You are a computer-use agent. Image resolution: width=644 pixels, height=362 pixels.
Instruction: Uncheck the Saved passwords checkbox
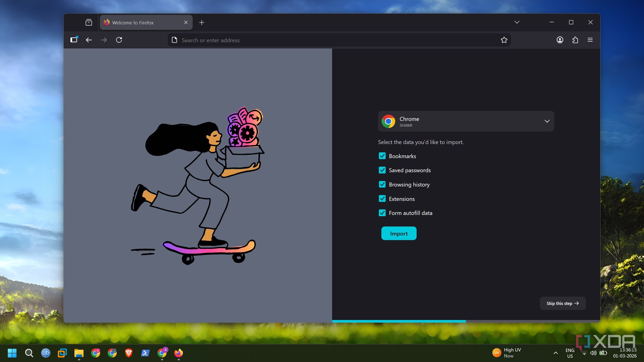click(x=382, y=170)
